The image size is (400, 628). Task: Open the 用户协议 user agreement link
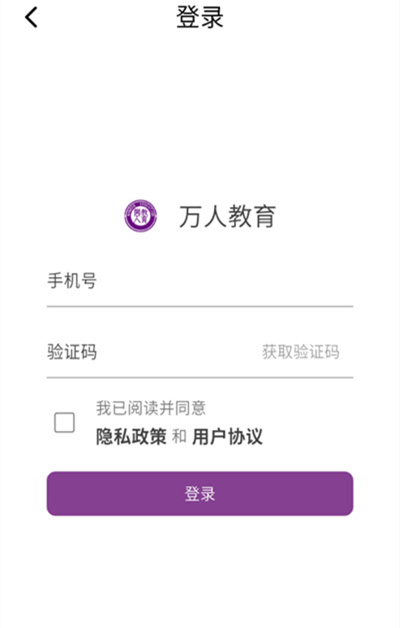[x=227, y=437]
